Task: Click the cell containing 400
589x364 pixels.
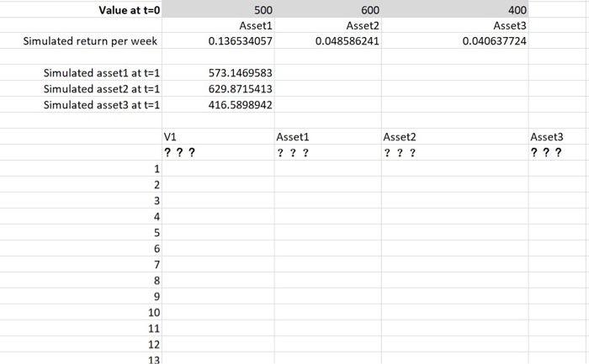Action: (x=455, y=10)
